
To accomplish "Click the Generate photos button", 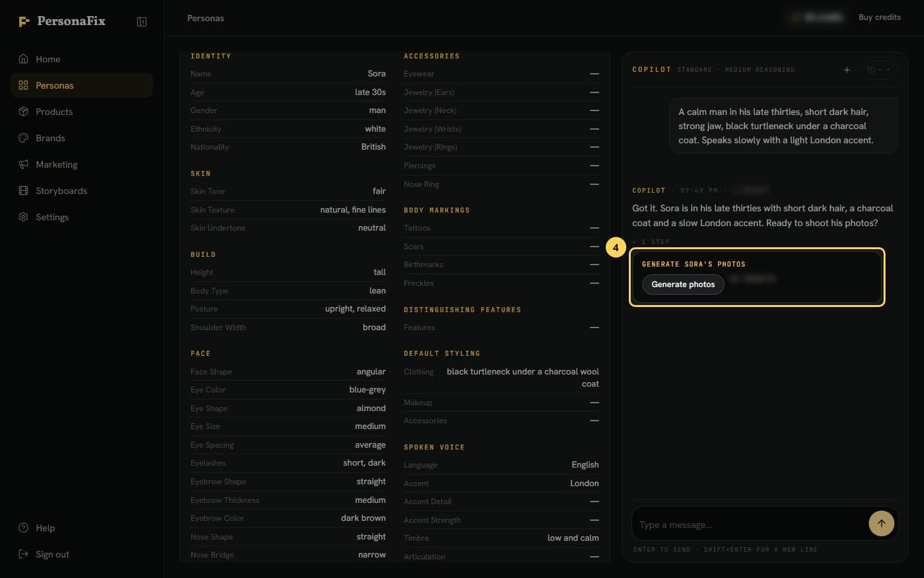I will coord(683,285).
